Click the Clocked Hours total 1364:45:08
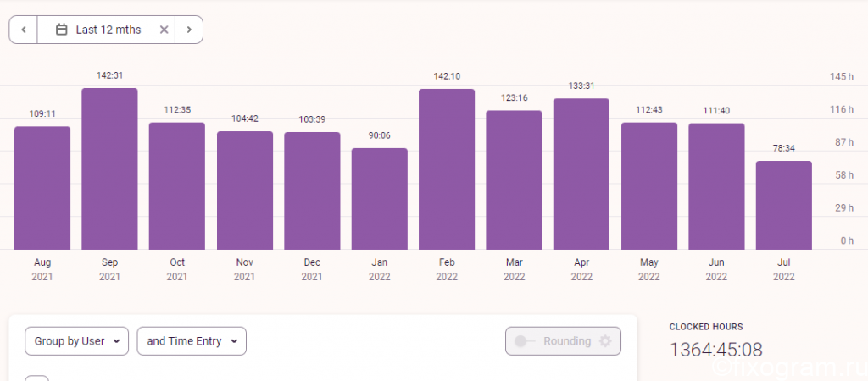868x381 pixels. (715, 350)
